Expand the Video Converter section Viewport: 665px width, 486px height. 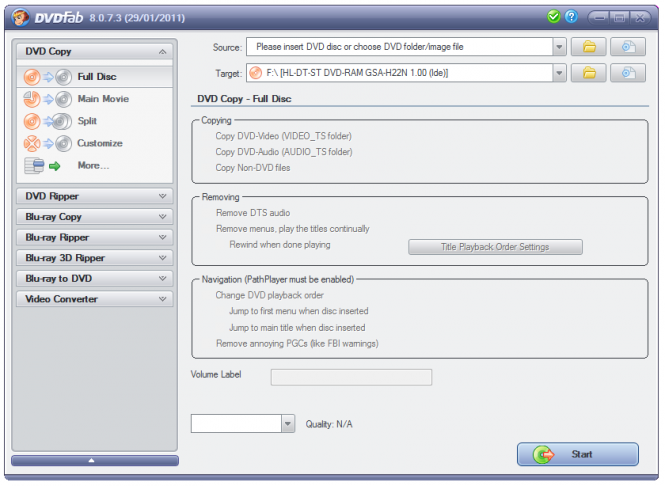(x=95, y=299)
